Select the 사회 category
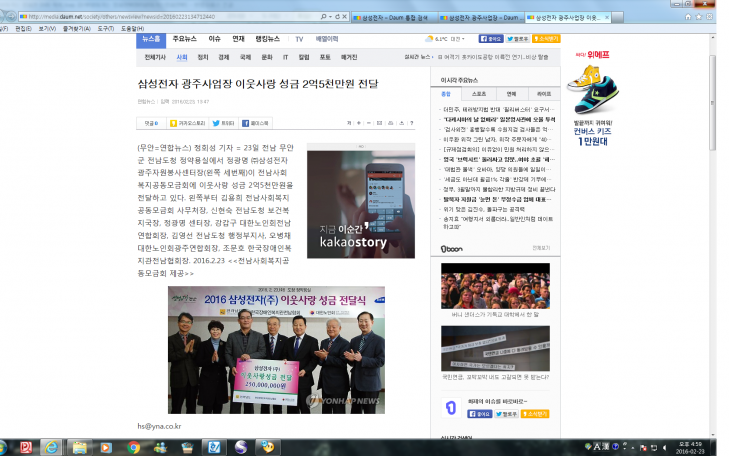The height and width of the screenshot is (456, 729). pos(182,57)
